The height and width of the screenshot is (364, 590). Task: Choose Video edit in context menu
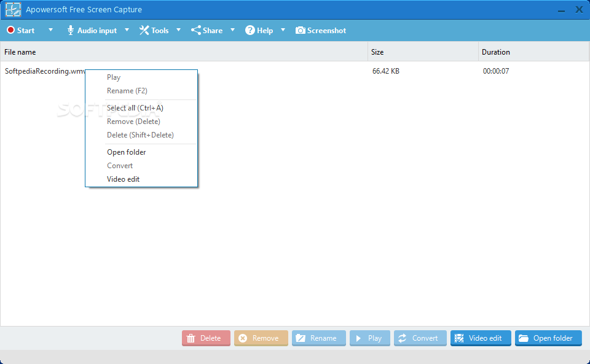[x=141, y=180]
